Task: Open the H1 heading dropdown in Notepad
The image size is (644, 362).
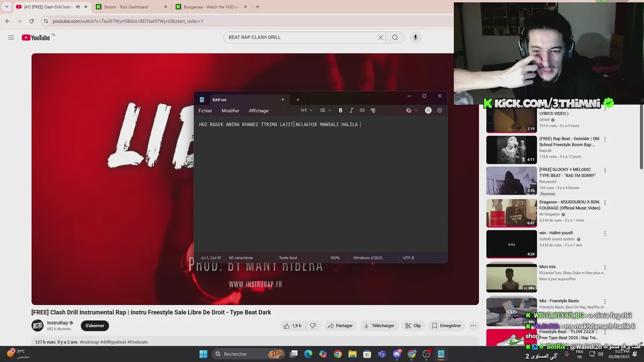Action: [x=306, y=110]
